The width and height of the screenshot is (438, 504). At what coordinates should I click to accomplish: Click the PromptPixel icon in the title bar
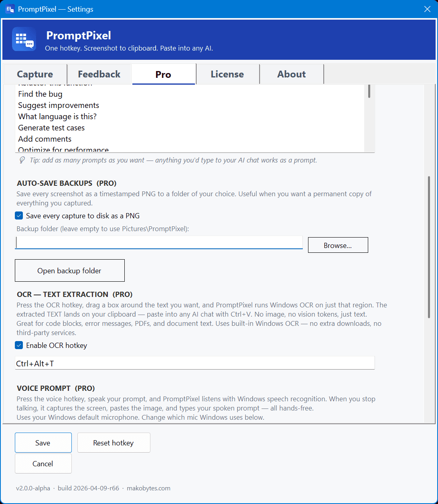coord(10,9)
